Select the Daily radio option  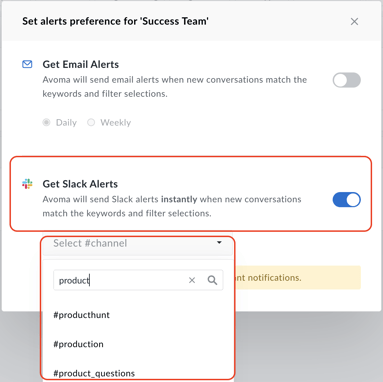click(x=46, y=122)
